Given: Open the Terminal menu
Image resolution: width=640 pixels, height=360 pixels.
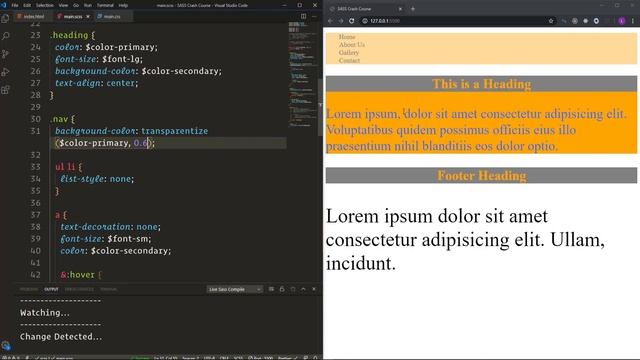Looking at the screenshot, I should pyautogui.click(x=105, y=5).
